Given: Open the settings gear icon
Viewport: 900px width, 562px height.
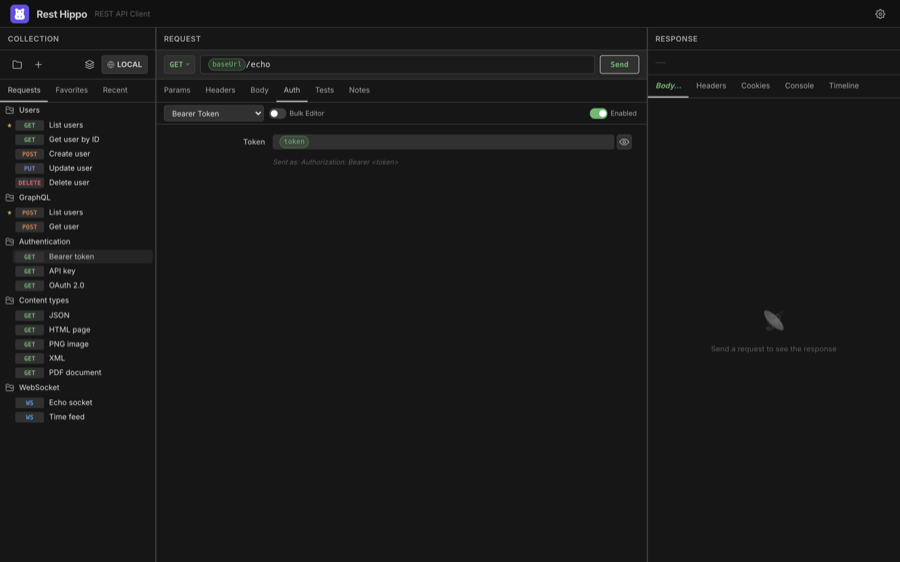Looking at the screenshot, I should tap(880, 14).
